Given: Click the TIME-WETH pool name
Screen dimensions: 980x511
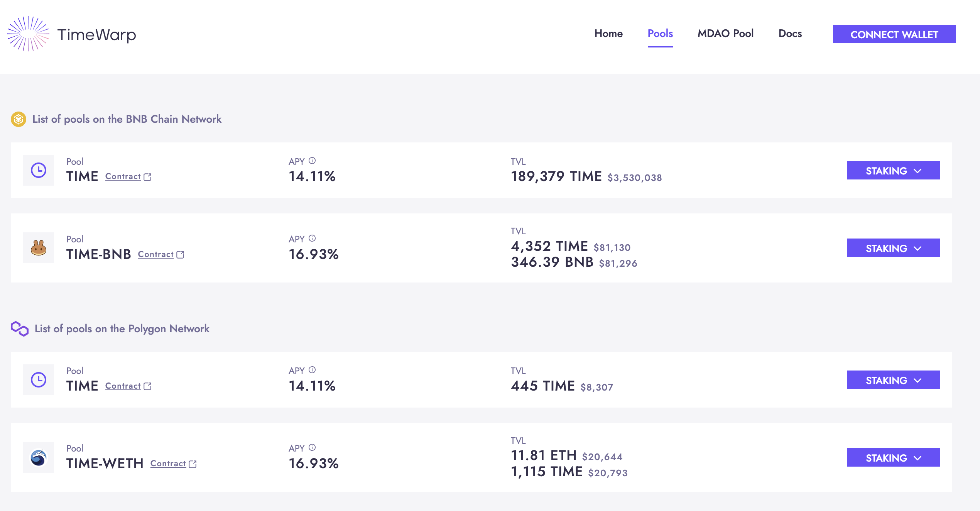Looking at the screenshot, I should [x=105, y=464].
